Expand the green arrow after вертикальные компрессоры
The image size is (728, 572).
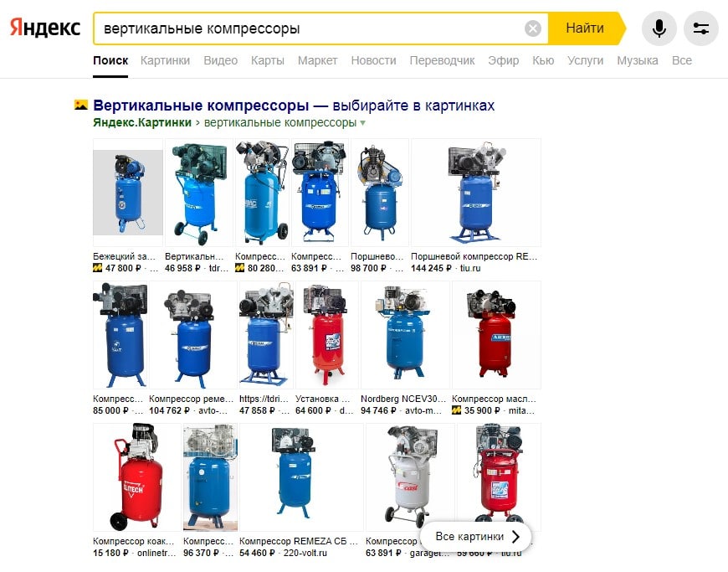tap(362, 123)
